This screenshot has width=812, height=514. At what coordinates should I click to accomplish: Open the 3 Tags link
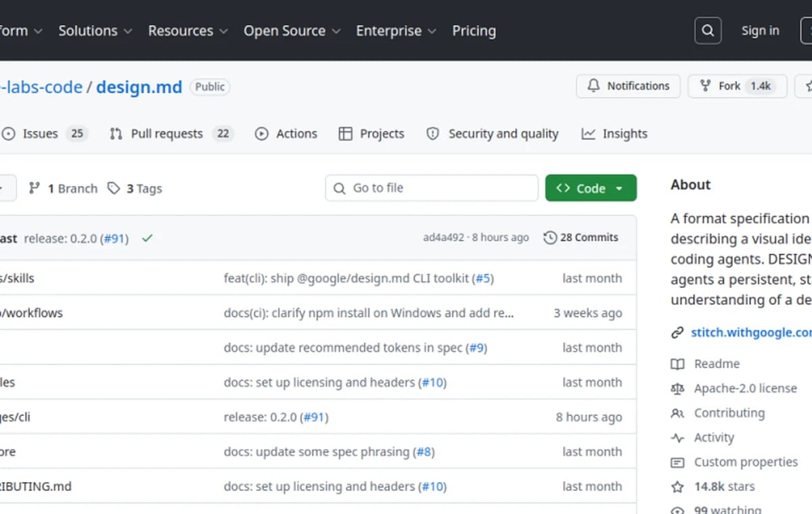tap(135, 188)
